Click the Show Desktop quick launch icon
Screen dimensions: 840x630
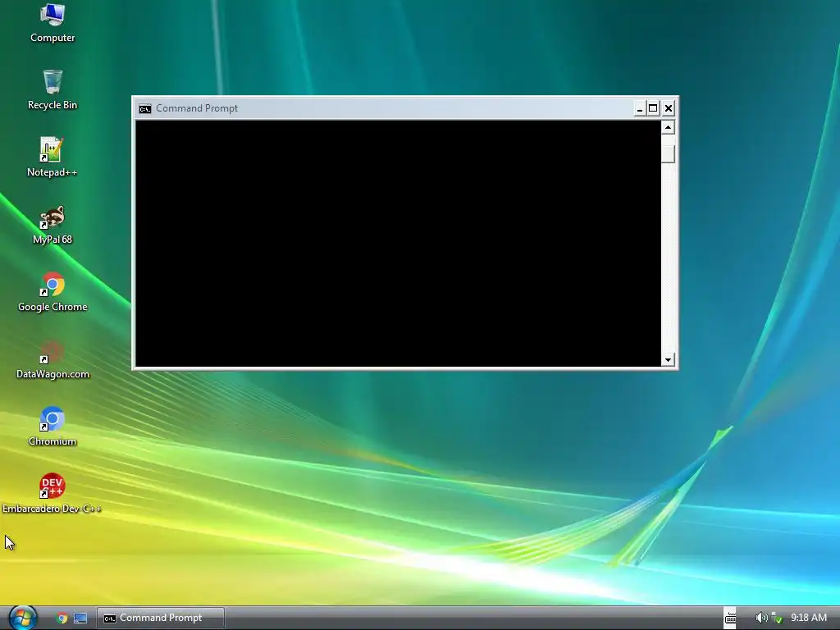(x=80, y=619)
